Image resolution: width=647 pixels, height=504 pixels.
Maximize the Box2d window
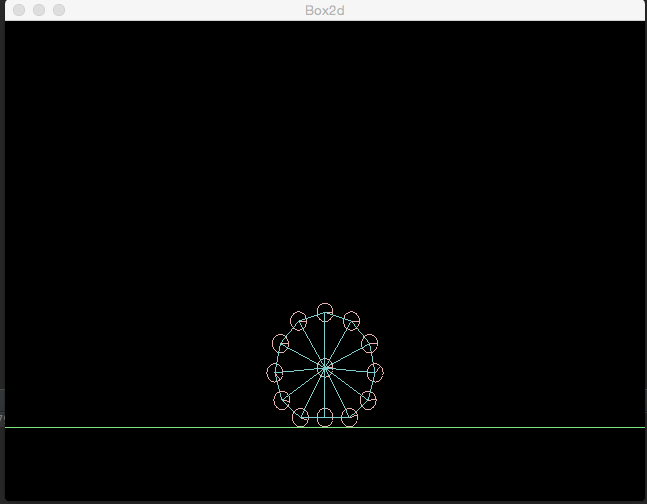point(59,10)
